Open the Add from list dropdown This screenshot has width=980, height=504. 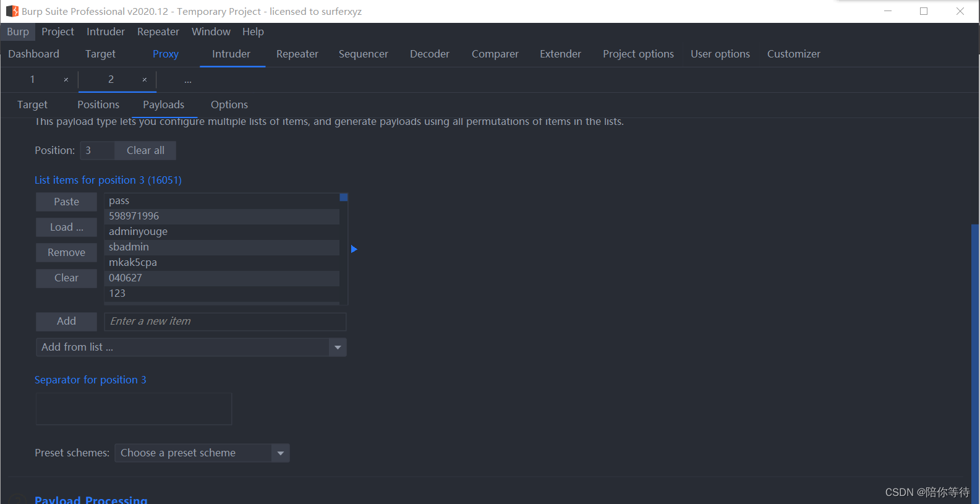click(191, 347)
